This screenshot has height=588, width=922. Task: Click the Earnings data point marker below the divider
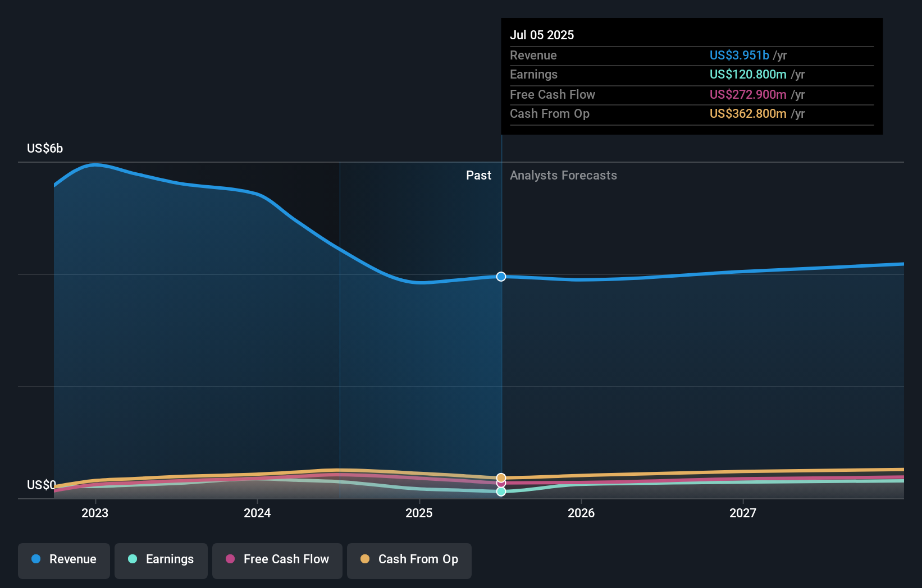(x=500, y=491)
